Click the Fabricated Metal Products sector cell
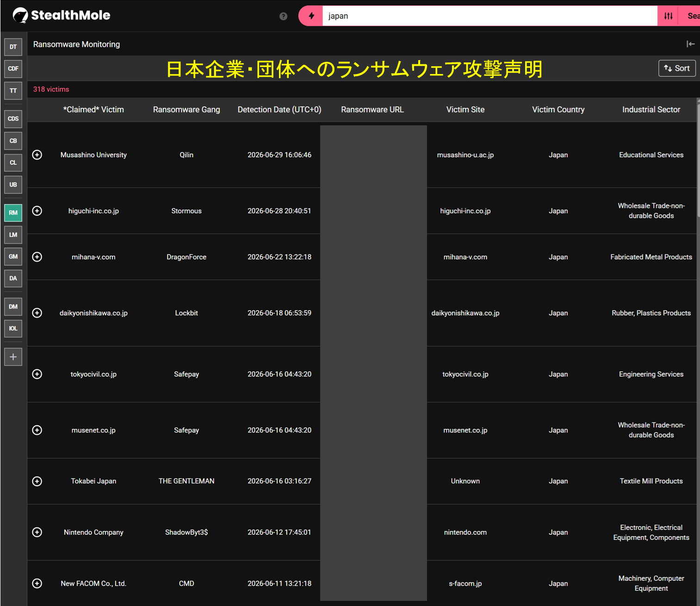Viewport: 700px width, 606px height. 651,257
